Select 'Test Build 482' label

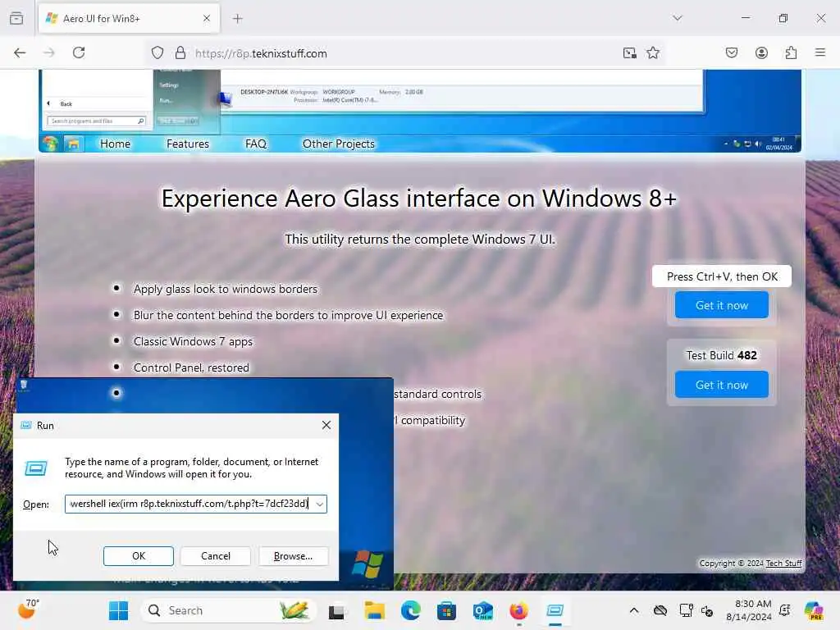(721, 355)
